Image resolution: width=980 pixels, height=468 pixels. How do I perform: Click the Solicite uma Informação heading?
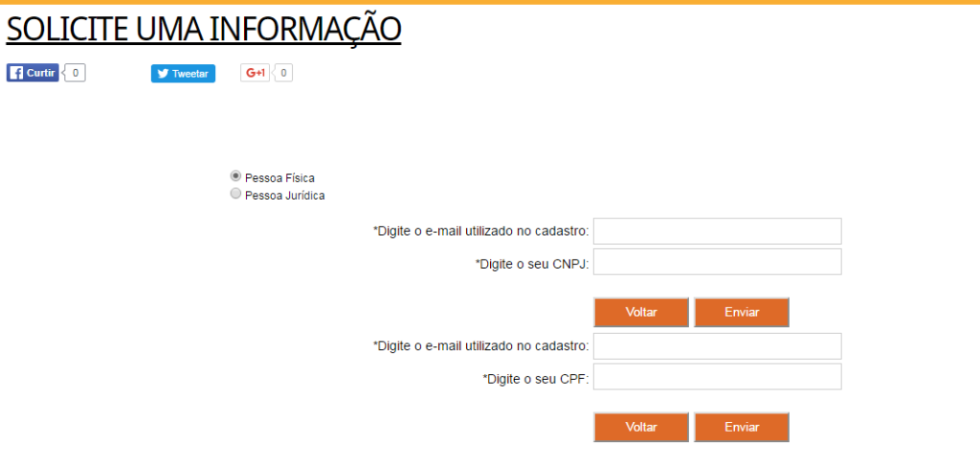203,29
